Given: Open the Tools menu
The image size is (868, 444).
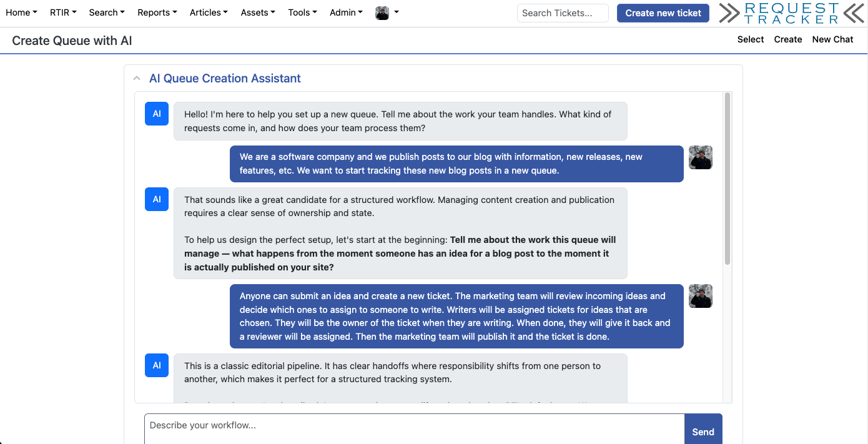Looking at the screenshot, I should click(302, 12).
